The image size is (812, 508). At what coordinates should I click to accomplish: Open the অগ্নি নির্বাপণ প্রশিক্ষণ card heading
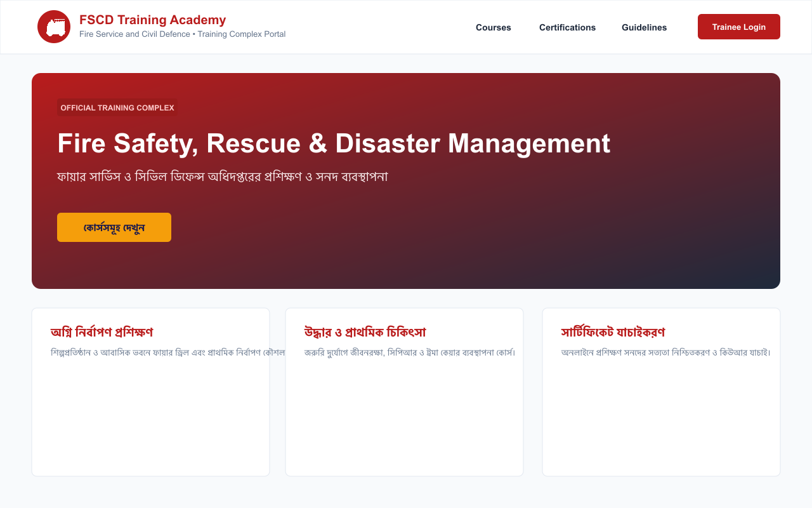(x=101, y=332)
